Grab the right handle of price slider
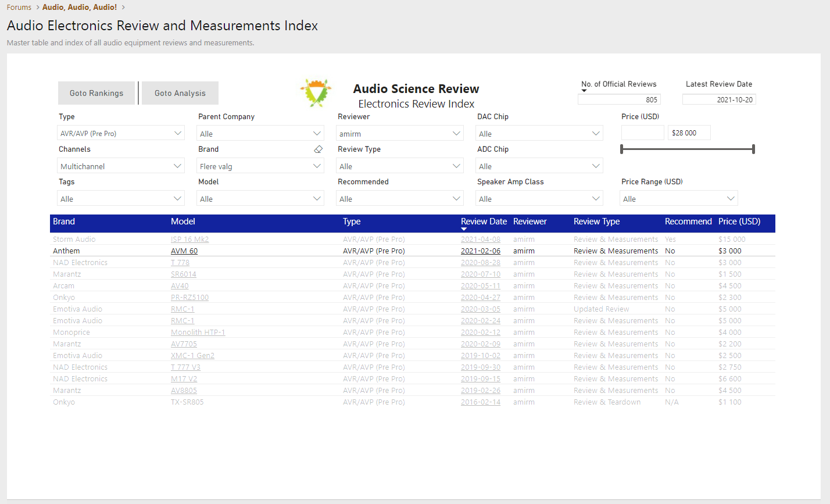The width and height of the screenshot is (830, 504). tap(753, 149)
